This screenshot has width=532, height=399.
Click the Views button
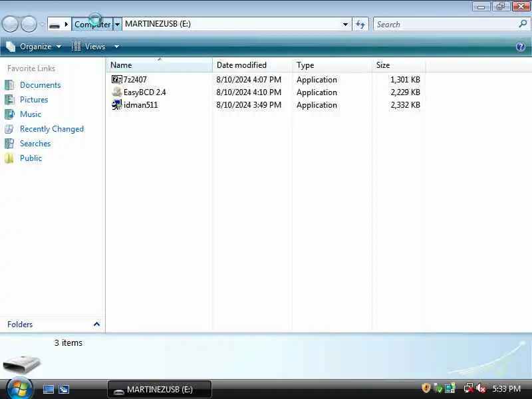[x=89, y=47]
